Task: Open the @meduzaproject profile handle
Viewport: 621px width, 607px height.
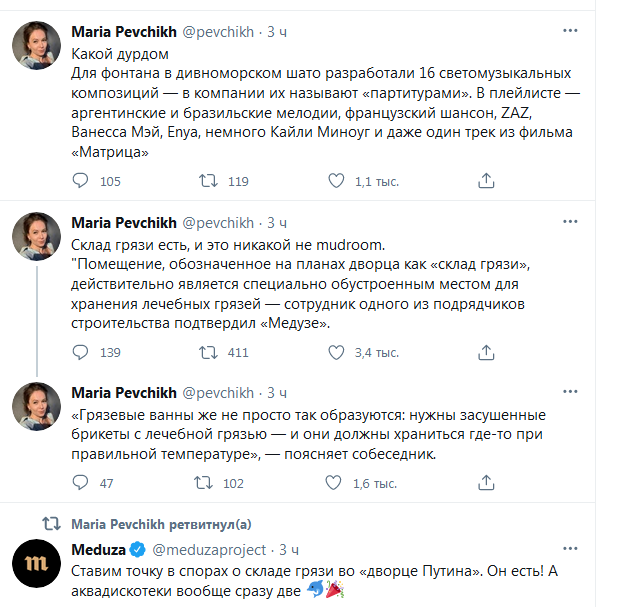Action: tap(209, 550)
